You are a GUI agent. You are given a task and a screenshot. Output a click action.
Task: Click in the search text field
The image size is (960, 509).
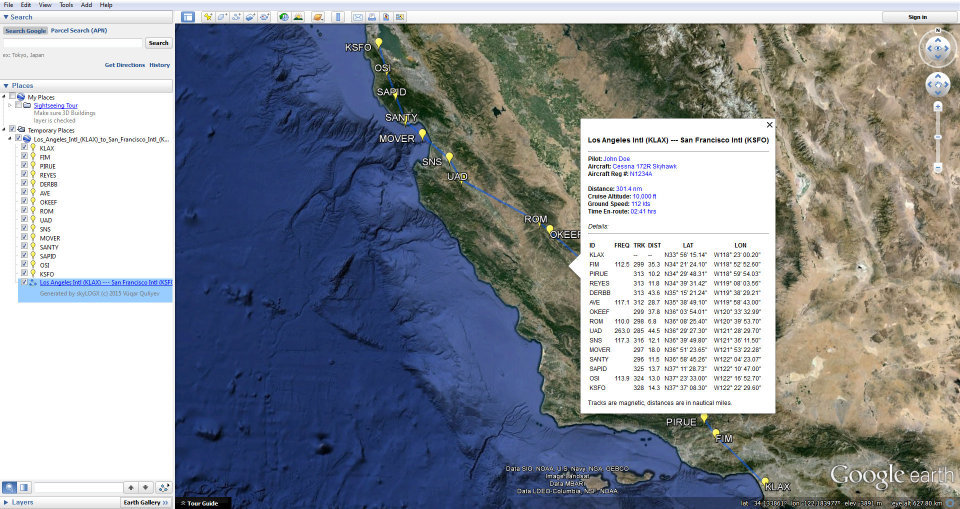click(73, 43)
